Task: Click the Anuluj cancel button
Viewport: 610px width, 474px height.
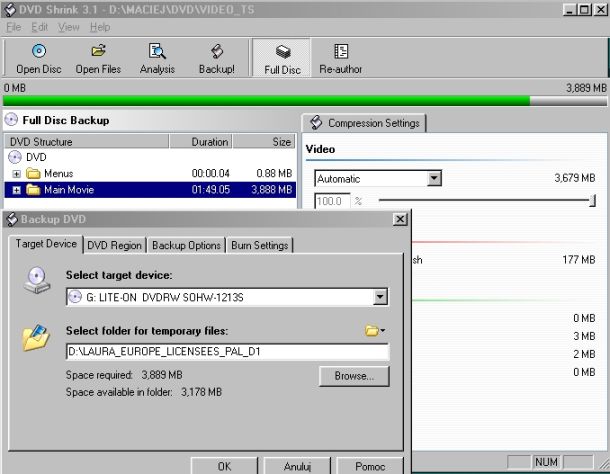Action: tap(297, 466)
